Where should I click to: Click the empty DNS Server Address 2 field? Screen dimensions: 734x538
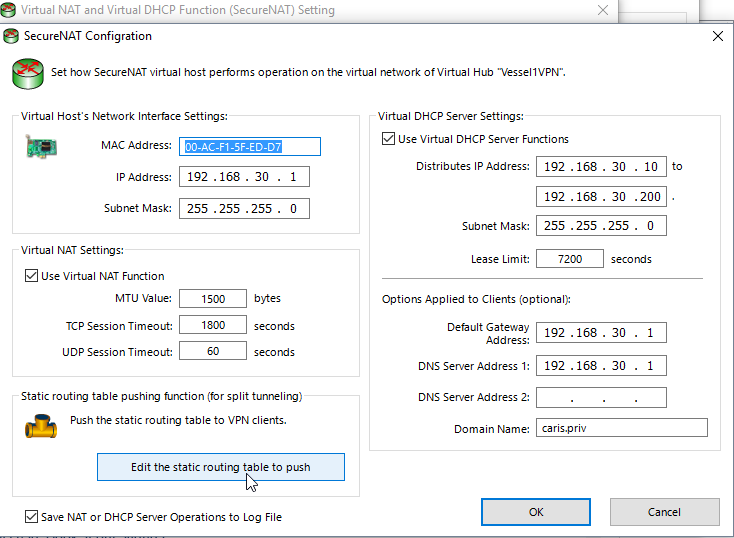[602, 398]
